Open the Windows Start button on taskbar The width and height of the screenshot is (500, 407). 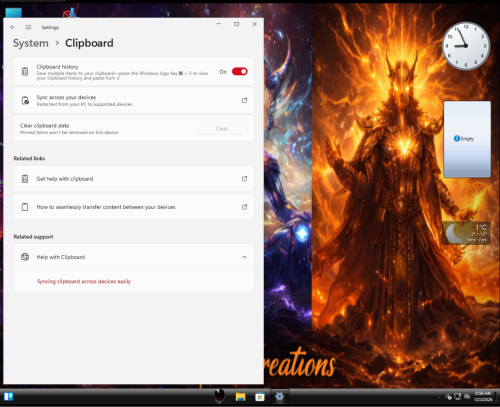pyautogui.click(x=8, y=396)
